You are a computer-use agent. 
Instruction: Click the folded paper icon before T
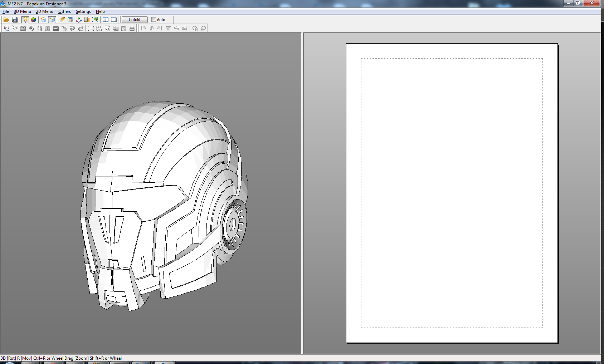[x=39, y=28]
